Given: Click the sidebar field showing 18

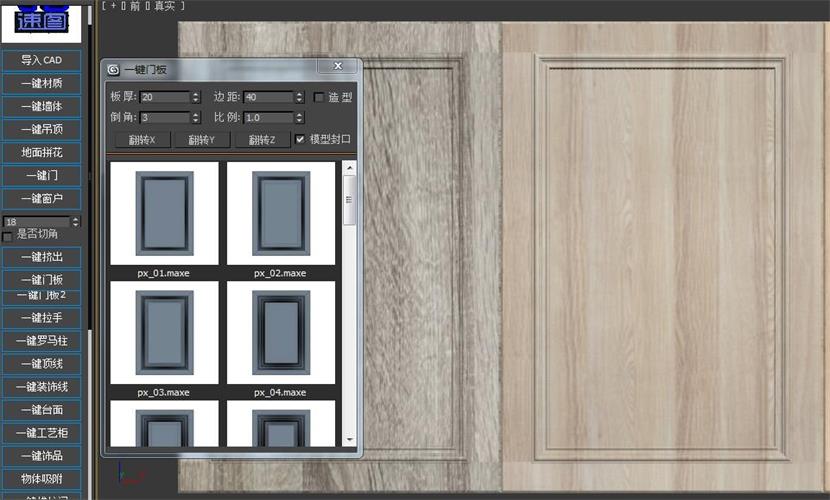Looking at the screenshot, I should coord(37,222).
